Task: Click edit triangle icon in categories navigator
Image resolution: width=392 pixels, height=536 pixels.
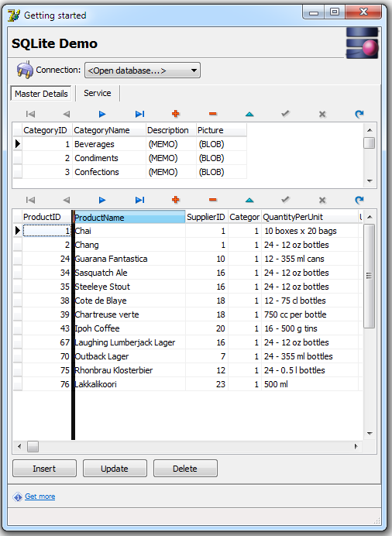Action: (x=249, y=114)
